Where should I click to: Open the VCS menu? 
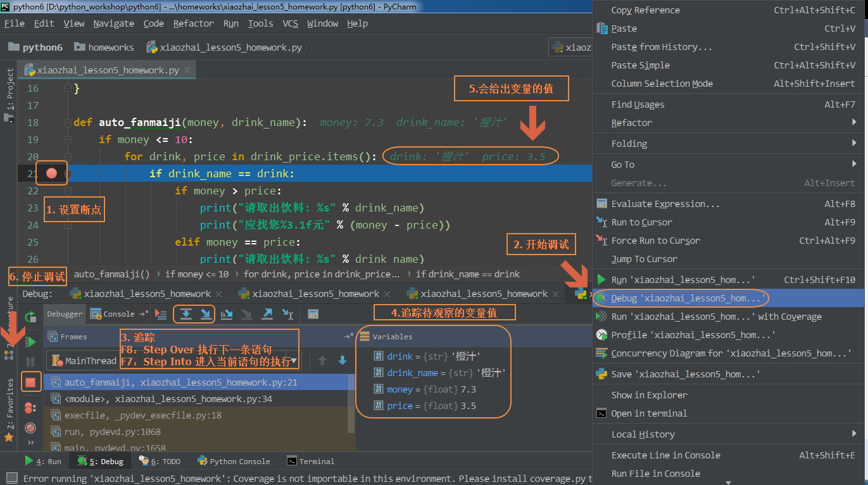click(x=290, y=23)
